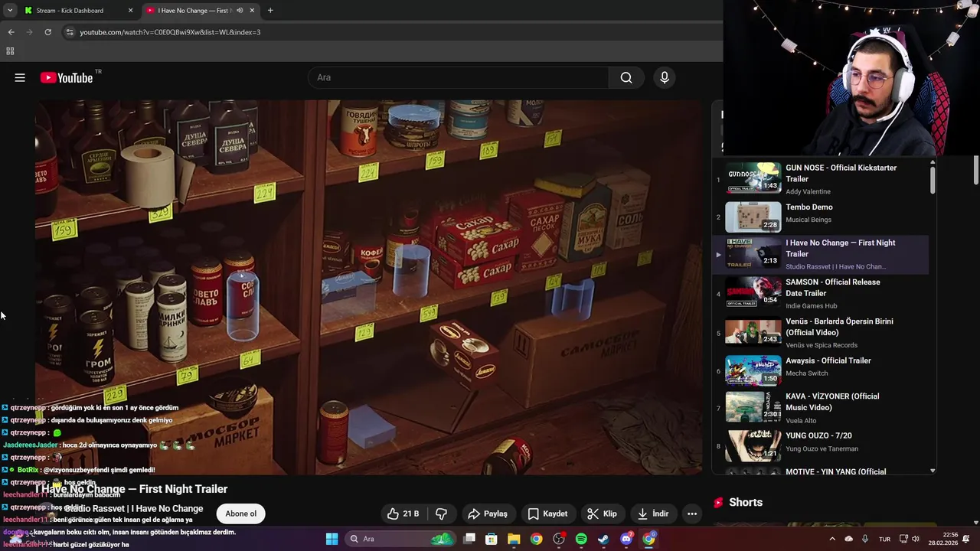This screenshot has width=980, height=551.
Task: Open Addy Valentine channel name
Action: tap(808, 191)
